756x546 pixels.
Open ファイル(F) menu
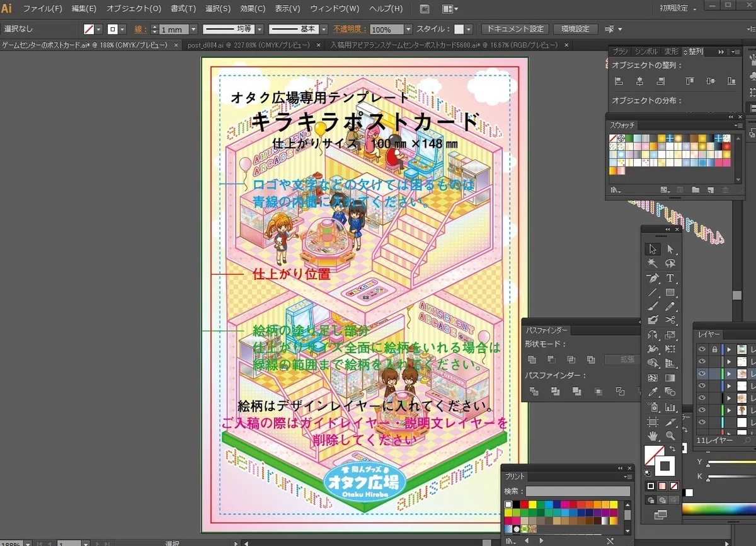tap(43, 9)
